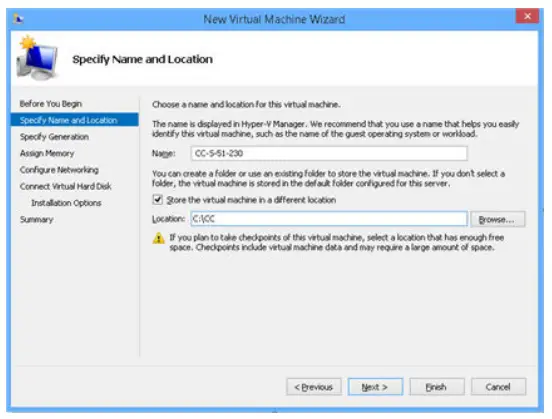Click the wizard title bar icon

(18, 19)
